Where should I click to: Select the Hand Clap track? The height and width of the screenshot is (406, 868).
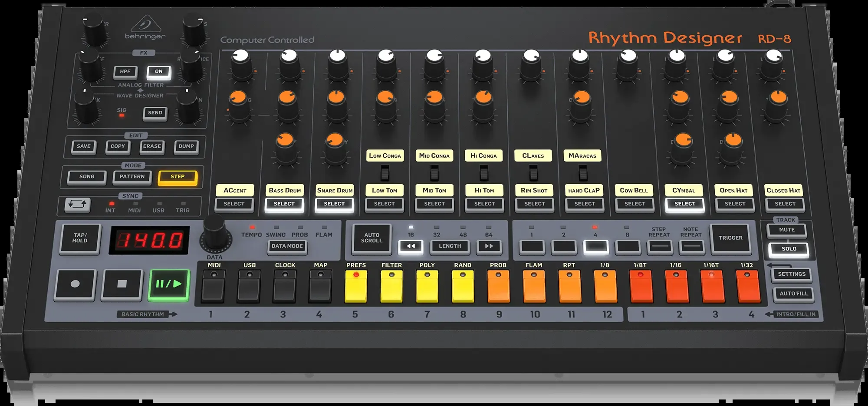(x=585, y=204)
